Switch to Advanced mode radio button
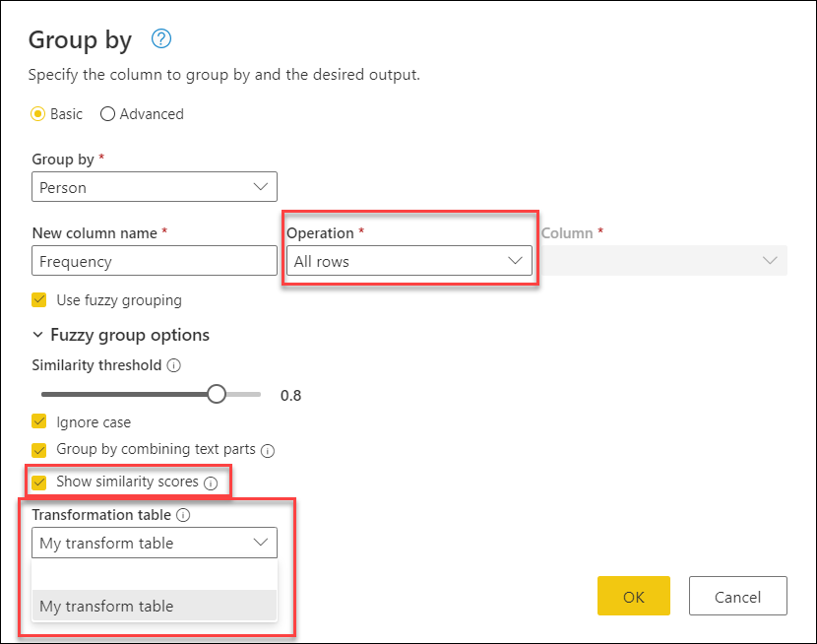This screenshot has height=644, width=817. [107, 113]
